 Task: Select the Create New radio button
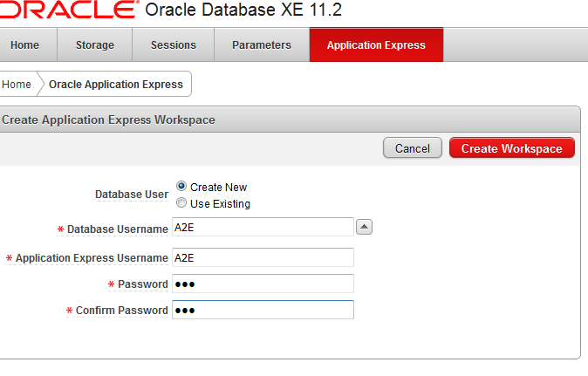[181, 187]
